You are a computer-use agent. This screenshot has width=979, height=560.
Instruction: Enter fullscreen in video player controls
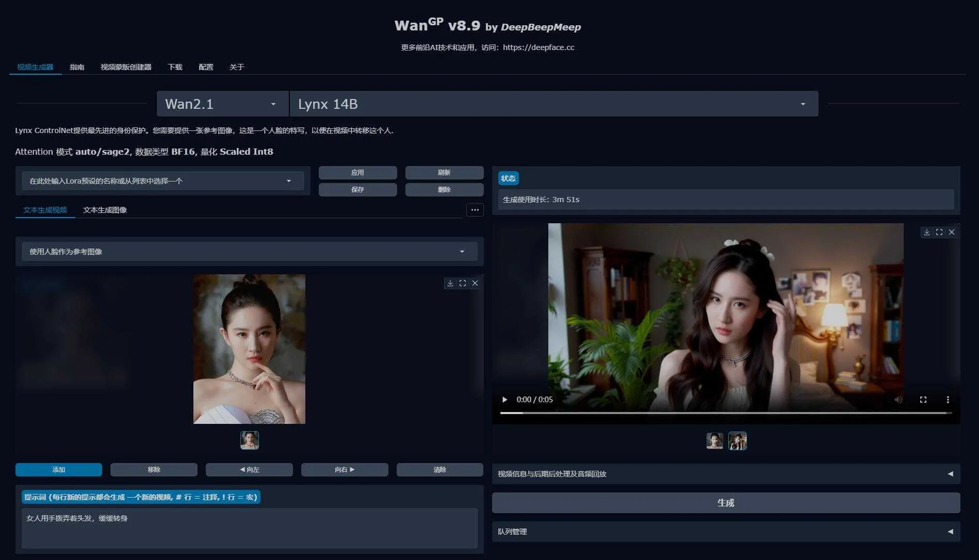(x=923, y=400)
